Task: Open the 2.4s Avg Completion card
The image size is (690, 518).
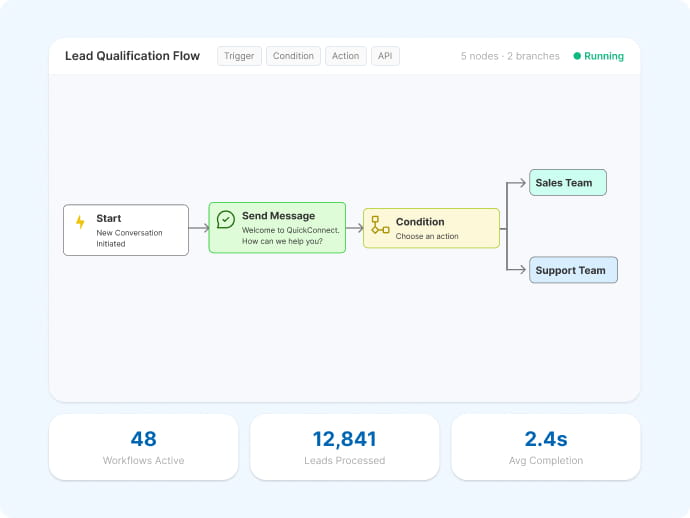Action: 546,447
